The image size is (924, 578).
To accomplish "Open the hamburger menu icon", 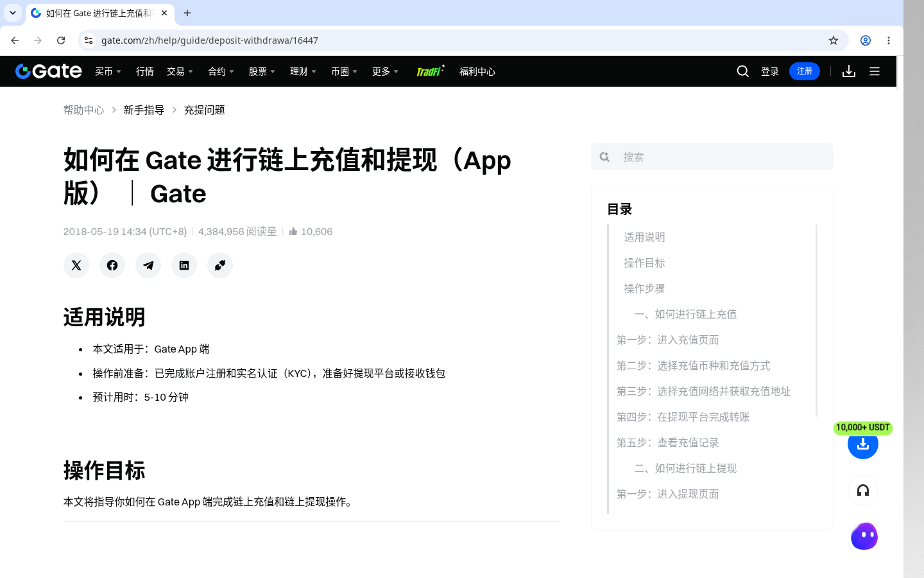I will point(875,71).
